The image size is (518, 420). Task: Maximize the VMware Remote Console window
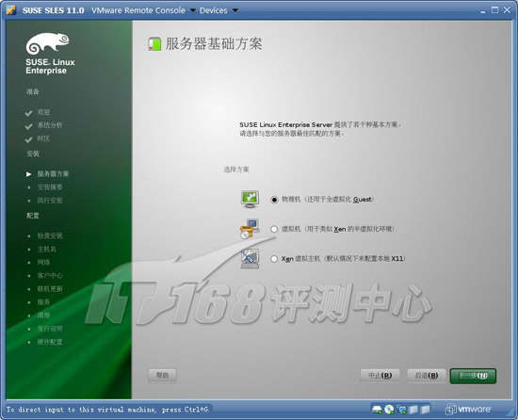point(494,10)
